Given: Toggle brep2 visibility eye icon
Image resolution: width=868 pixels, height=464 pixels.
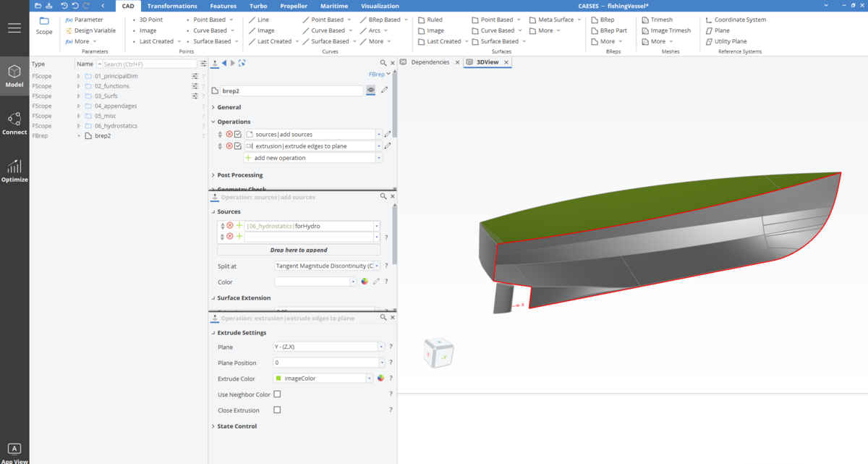Looking at the screenshot, I should click(370, 90).
